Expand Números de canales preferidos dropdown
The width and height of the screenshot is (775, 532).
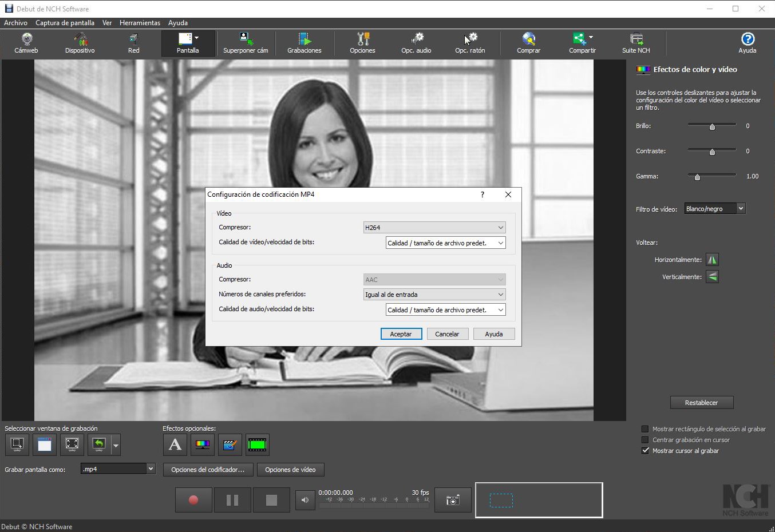tap(434, 295)
